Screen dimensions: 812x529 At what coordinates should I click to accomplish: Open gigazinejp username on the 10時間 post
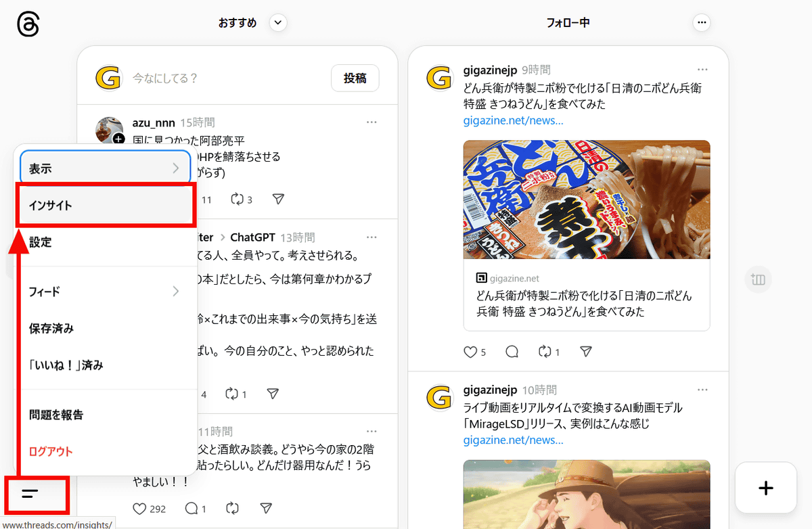(x=491, y=390)
